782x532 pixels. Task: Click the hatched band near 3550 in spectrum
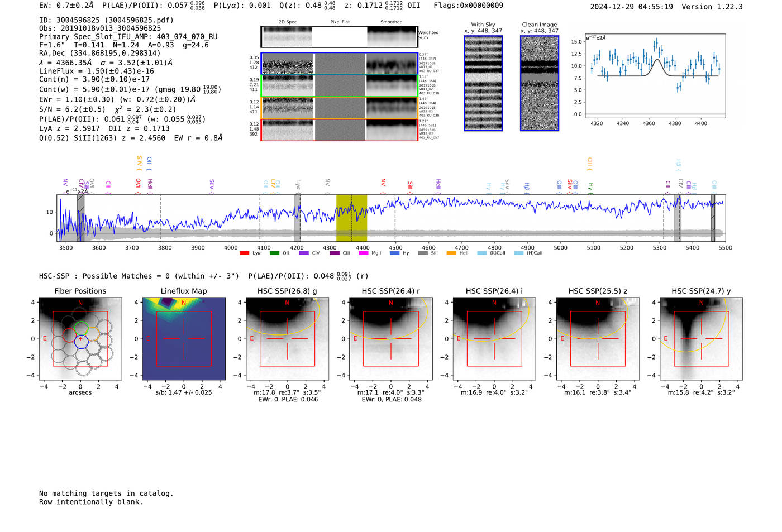tap(80, 218)
